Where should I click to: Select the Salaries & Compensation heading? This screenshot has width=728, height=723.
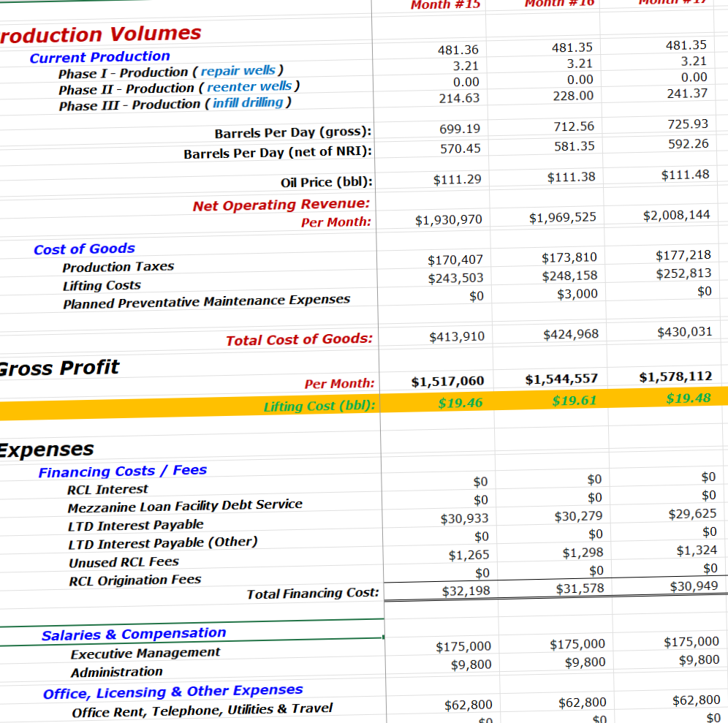(134, 635)
